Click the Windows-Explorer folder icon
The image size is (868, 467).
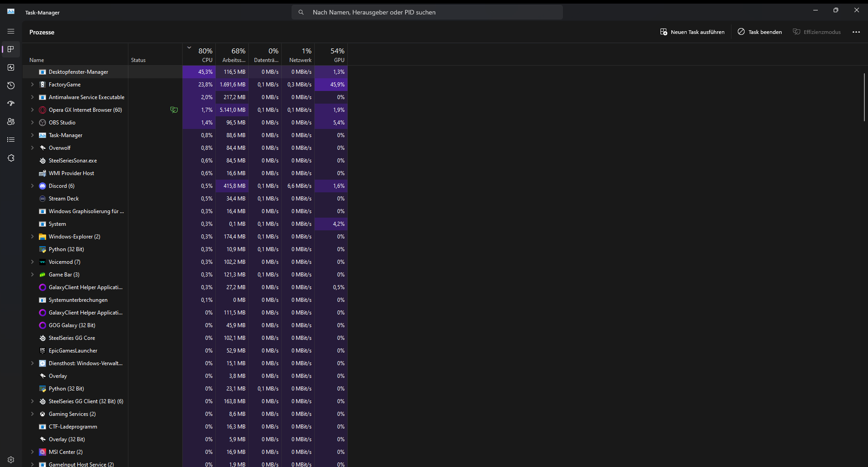click(42, 237)
